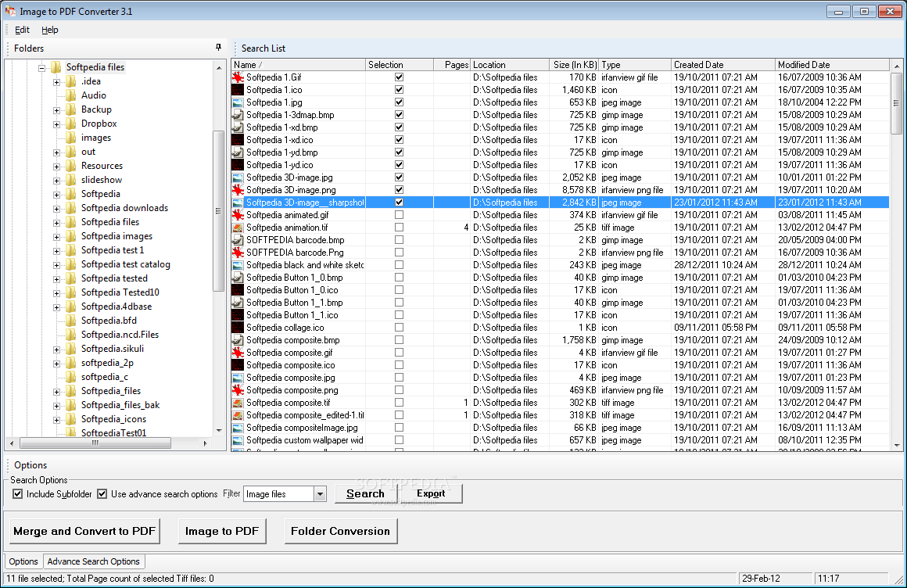The height and width of the screenshot is (588, 907).
Task: Toggle Include Subfolder checkbox
Action: click(x=18, y=493)
